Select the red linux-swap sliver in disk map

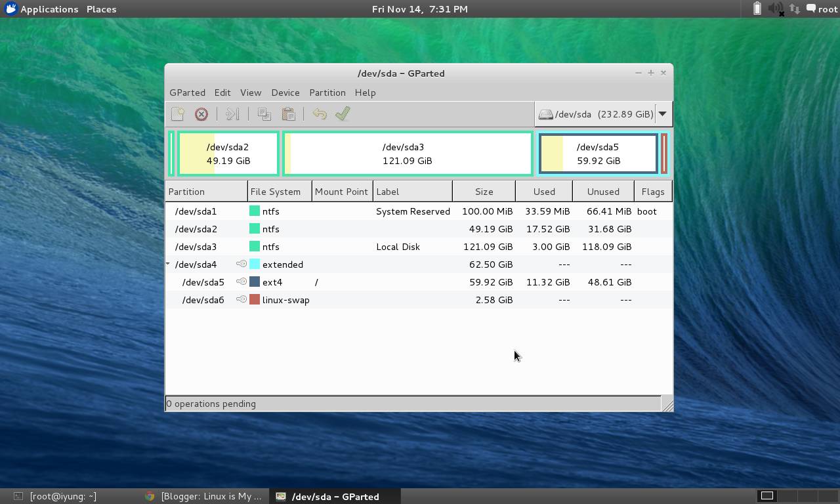tap(664, 154)
